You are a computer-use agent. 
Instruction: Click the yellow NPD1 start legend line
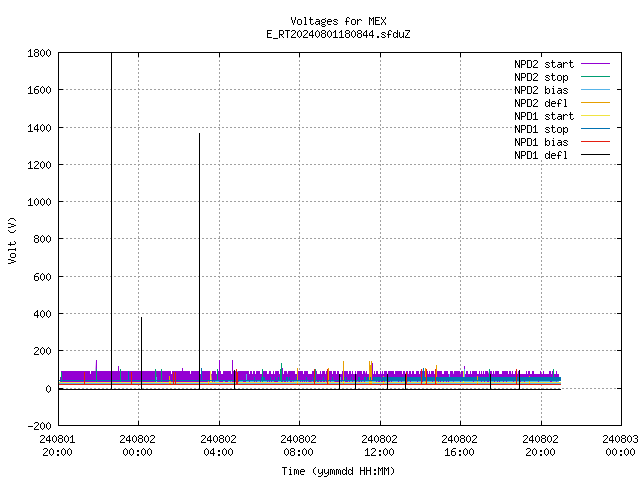point(595,116)
